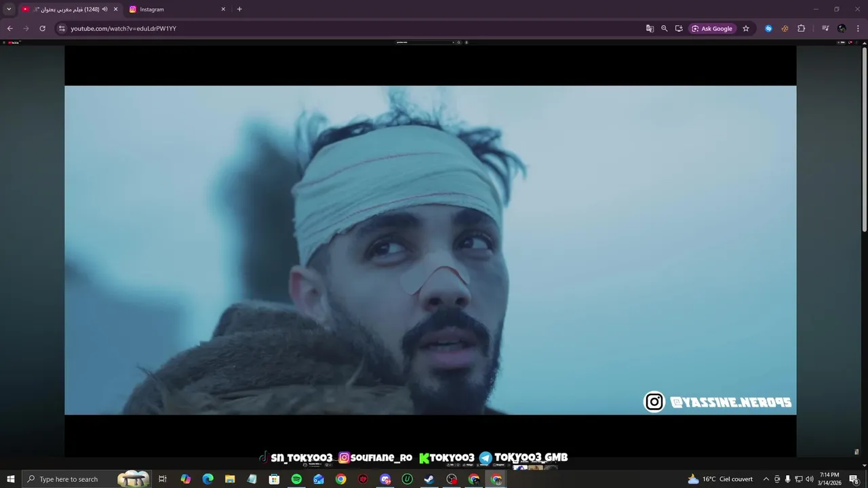Open the Chrome profile avatar

[842, 28]
